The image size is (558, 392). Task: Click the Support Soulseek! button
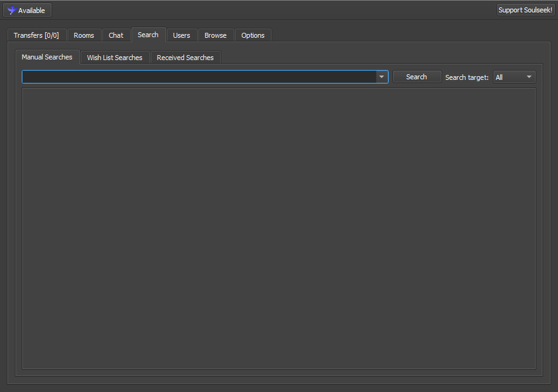(525, 10)
